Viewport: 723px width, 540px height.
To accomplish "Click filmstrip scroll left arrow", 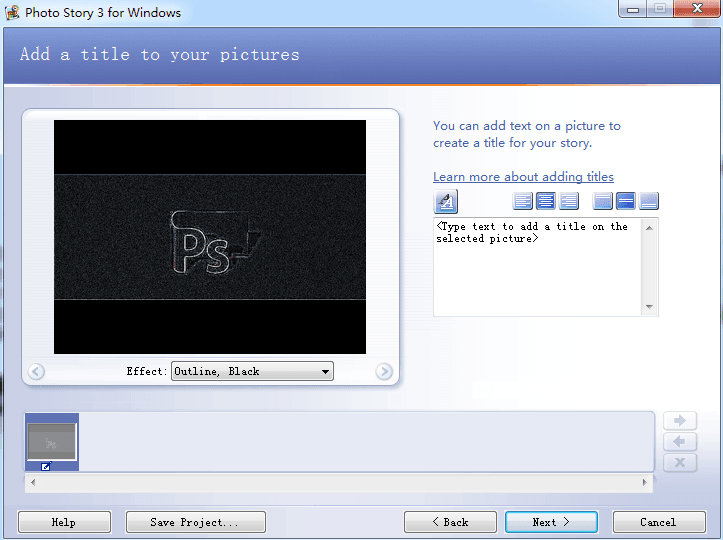I will coord(33,482).
